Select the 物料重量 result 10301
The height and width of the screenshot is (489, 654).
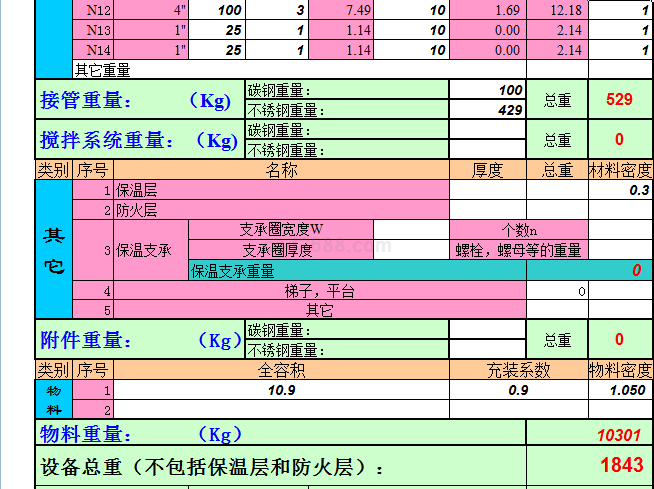619,435
